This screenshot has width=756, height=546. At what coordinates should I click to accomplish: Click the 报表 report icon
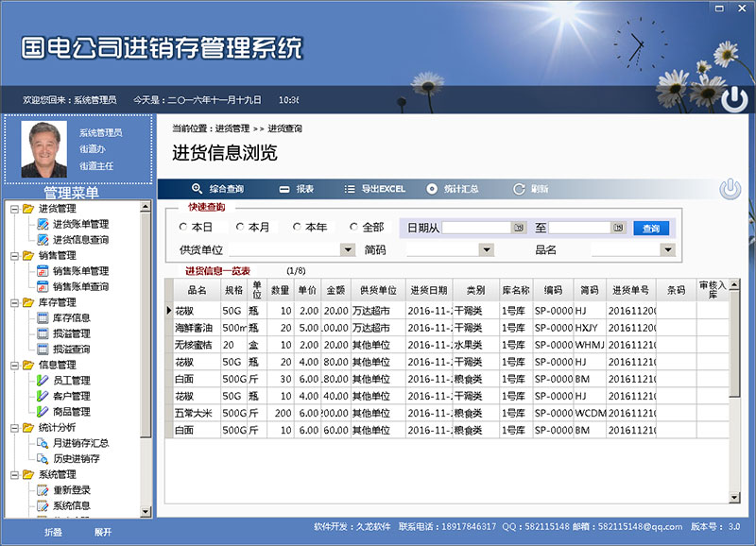284,189
